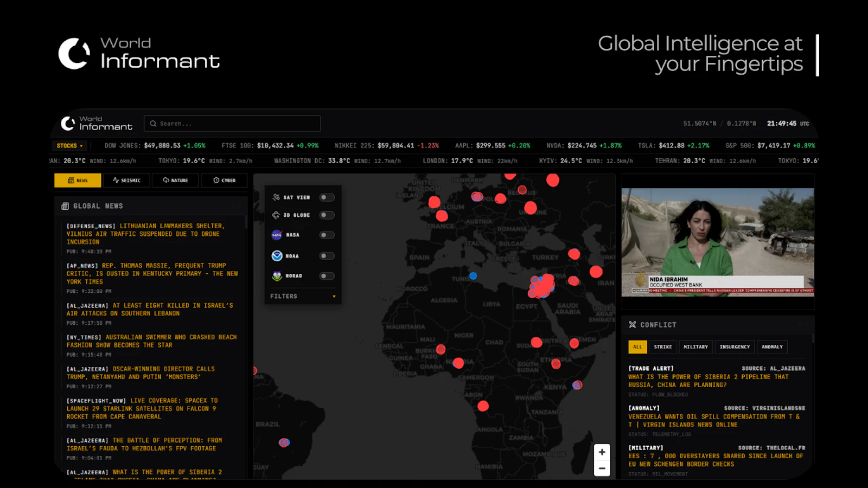Click the Global News panel scrollbar
This screenshot has width=868, height=488.
(x=246, y=221)
